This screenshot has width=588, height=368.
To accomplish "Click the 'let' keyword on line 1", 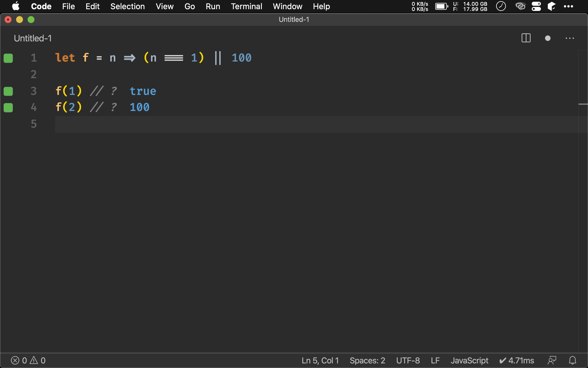I will (x=65, y=58).
